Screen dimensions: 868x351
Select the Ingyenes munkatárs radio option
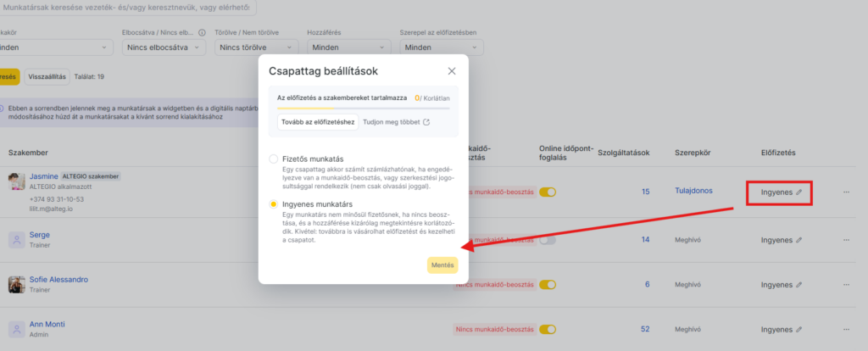click(273, 204)
